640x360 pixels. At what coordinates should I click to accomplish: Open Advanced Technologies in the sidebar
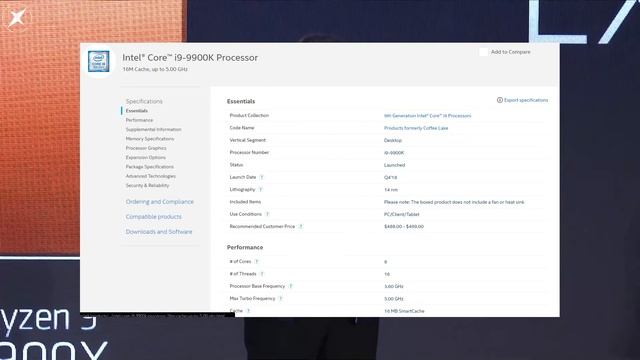pyautogui.click(x=151, y=176)
